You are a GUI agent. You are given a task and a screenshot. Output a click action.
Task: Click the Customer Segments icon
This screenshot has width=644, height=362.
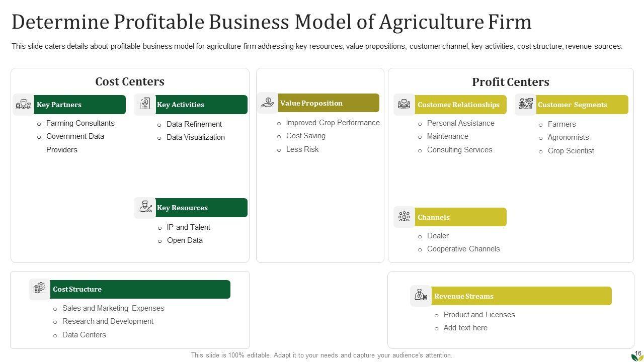525,104
